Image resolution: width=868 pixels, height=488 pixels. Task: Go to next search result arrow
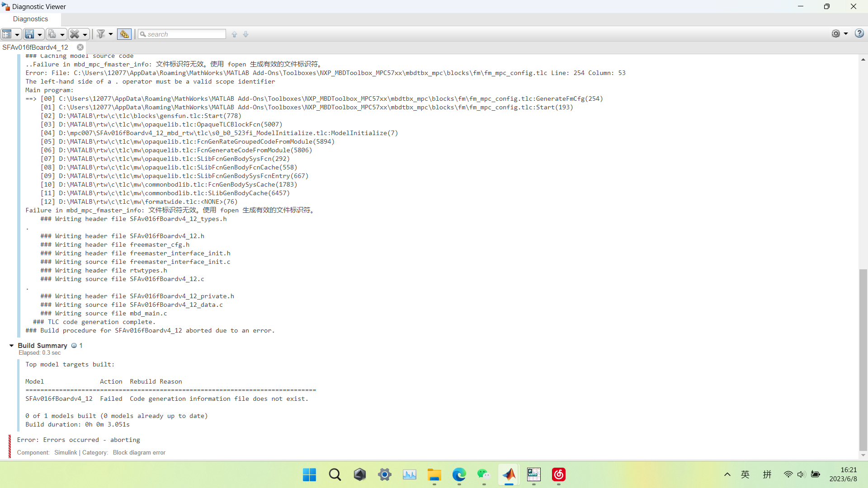246,34
